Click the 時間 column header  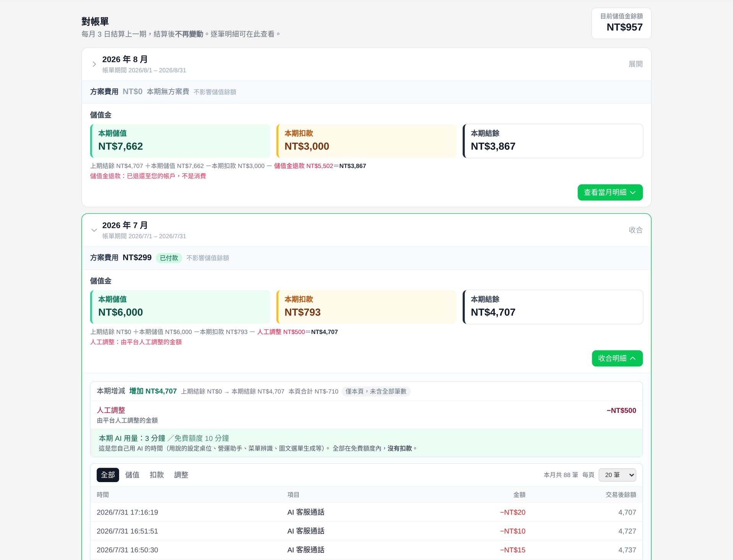pos(103,495)
